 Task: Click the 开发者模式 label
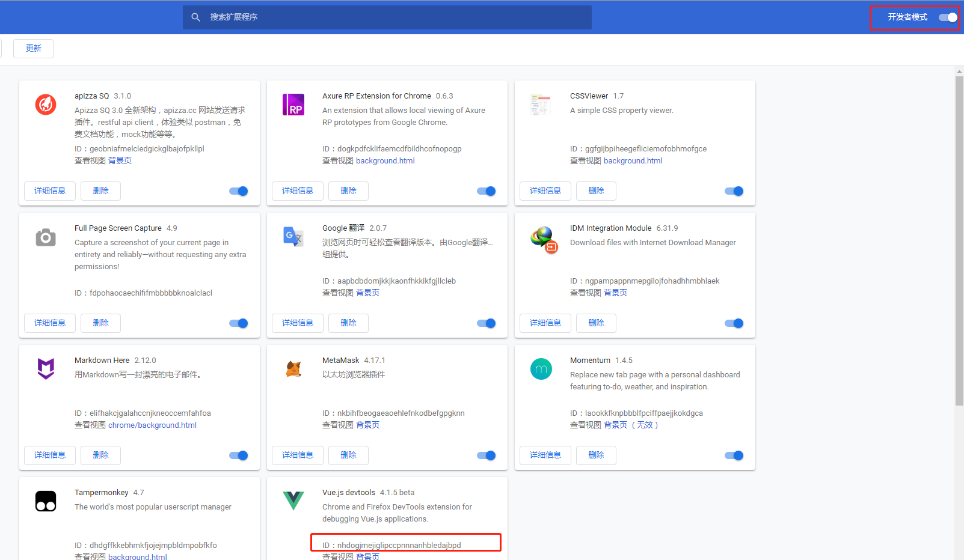907,17
